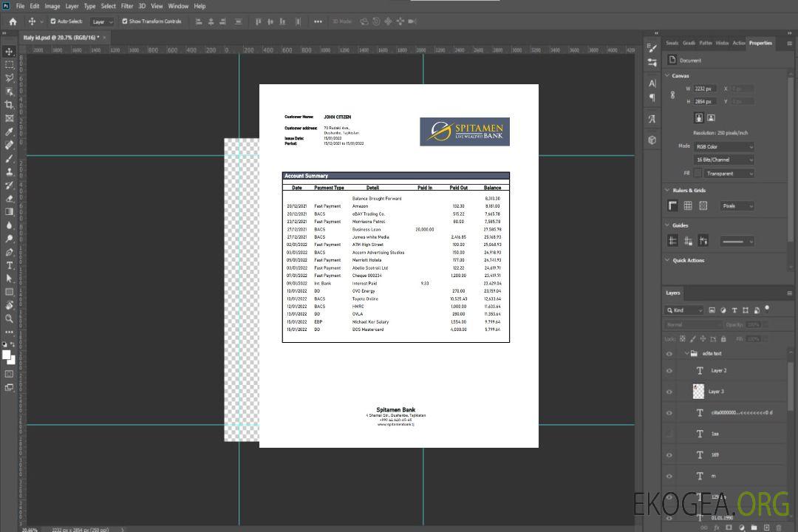Select the Lasso tool
Image resolution: width=798 pixels, height=532 pixels.
pyautogui.click(x=9, y=78)
